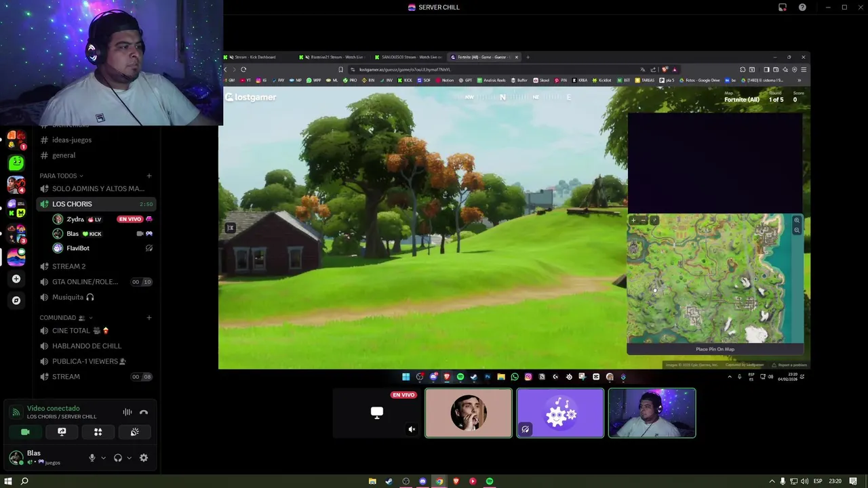868x488 pixels.
Task: Close the Fortnite (All) browser tab
Action: coord(516,57)
